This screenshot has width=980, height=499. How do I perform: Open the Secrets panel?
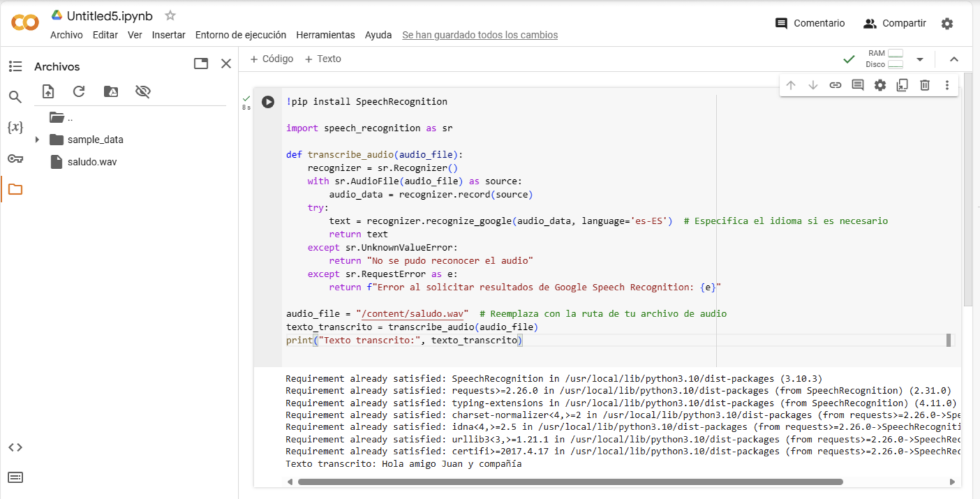pos(13,158)
